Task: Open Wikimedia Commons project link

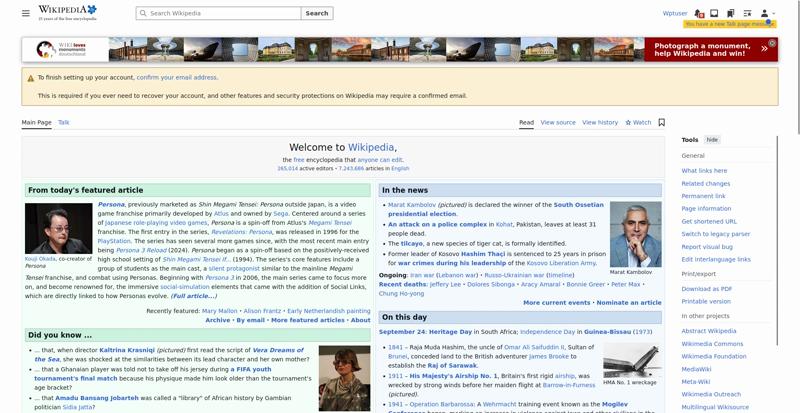Action: click(712, 344)
